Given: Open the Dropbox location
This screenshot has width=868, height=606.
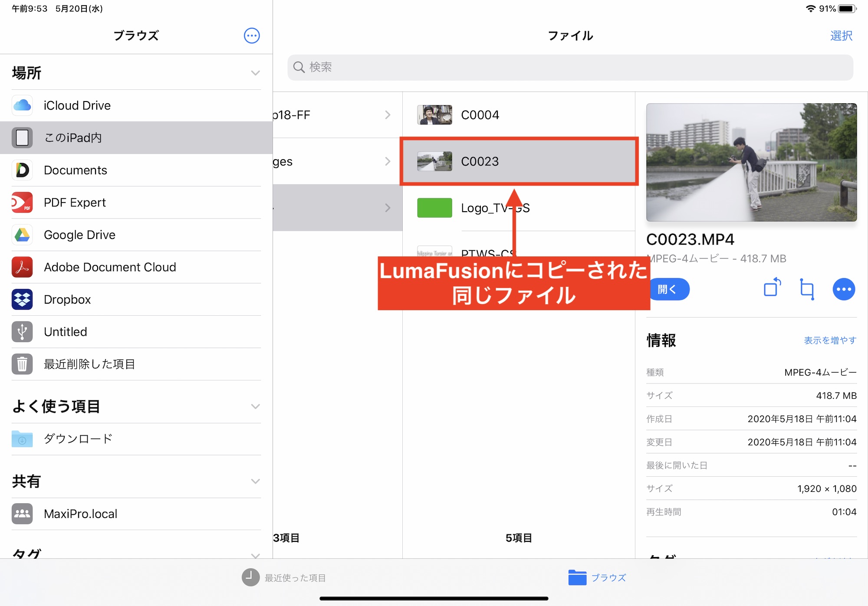Looking at the screenshot, I should [67, 299].
